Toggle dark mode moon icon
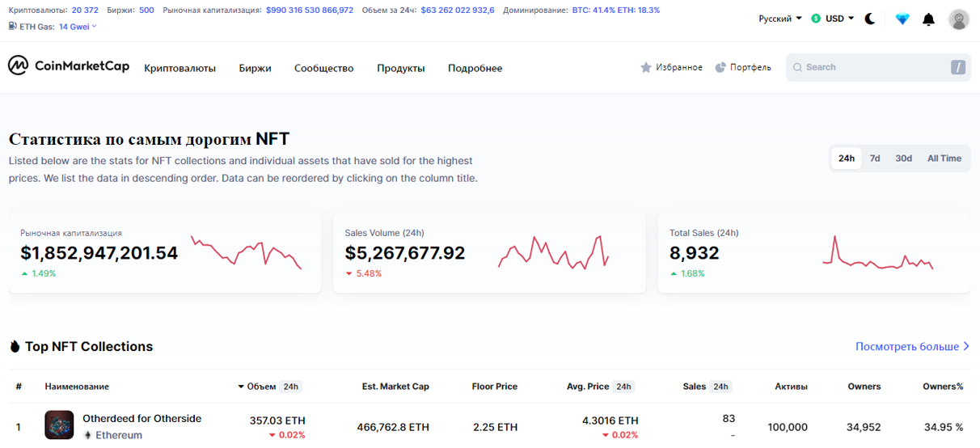Image resolution: width=980 pixels, height=448 pixels. coord(870,19)
